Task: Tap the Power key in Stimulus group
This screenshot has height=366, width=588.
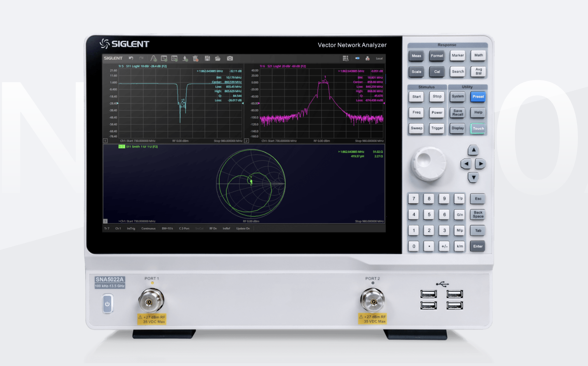Action: [x=437, y=113]
